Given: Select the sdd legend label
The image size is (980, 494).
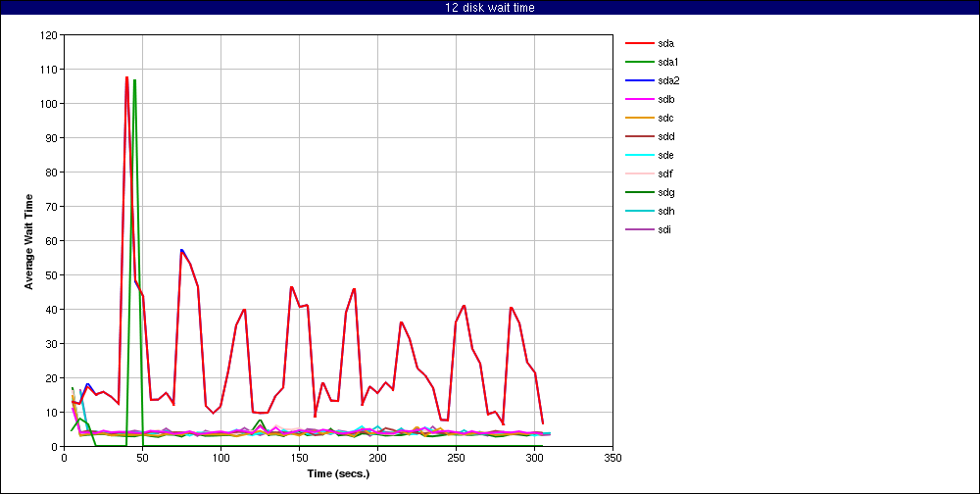Looking at the screenshot, I should click(665, 136).
